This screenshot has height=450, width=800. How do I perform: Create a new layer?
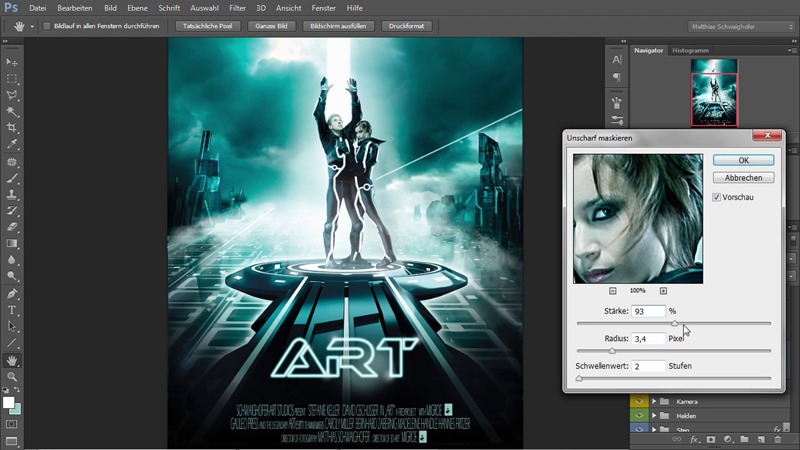coord(761,439)
